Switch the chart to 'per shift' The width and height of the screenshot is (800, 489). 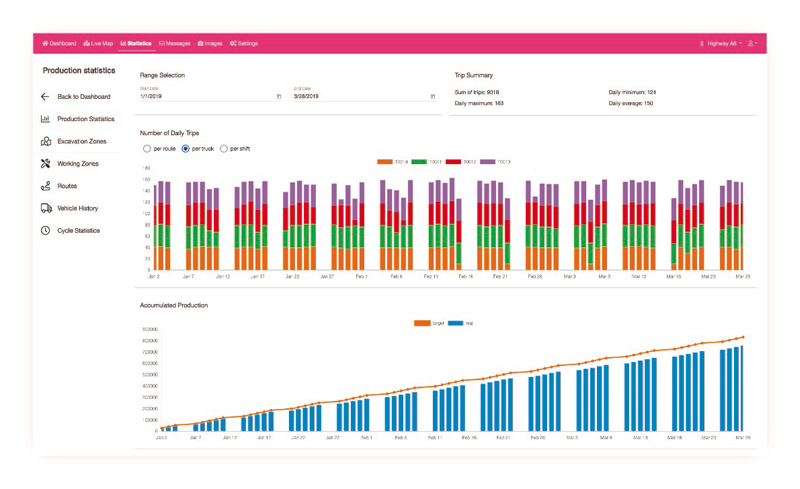click(223, 149)
